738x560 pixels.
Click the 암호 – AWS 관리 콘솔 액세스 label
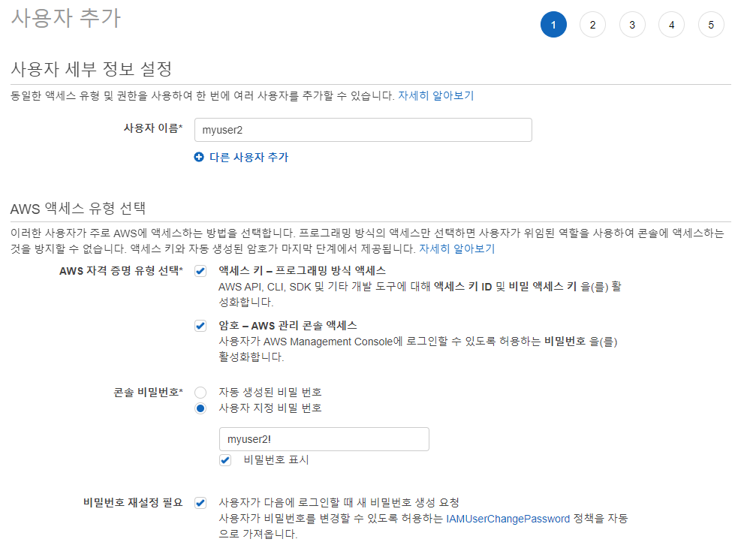[x=288, y=325]
